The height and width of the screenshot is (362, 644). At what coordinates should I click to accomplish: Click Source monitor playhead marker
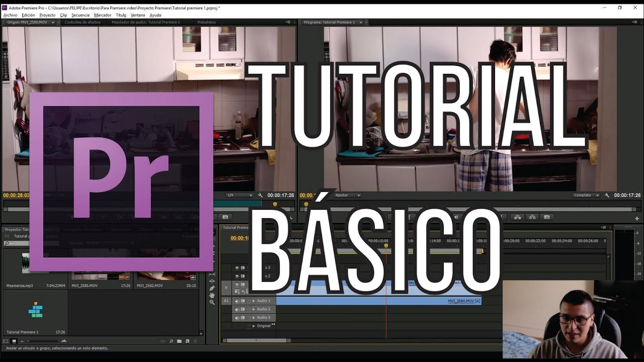coord(275,204)
